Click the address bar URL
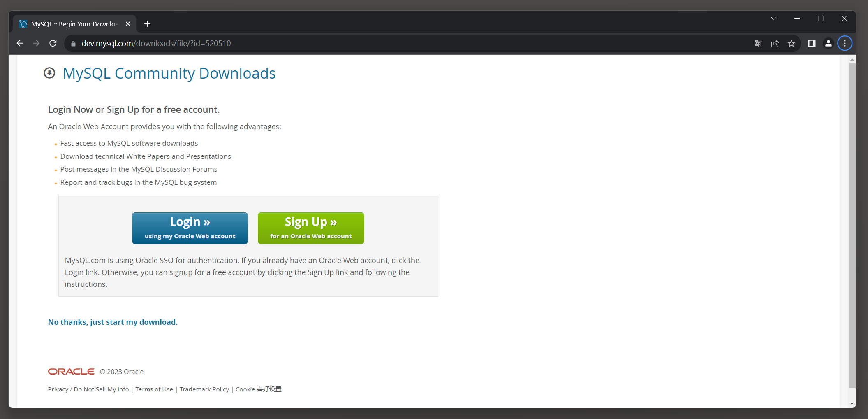 (156, 43)
